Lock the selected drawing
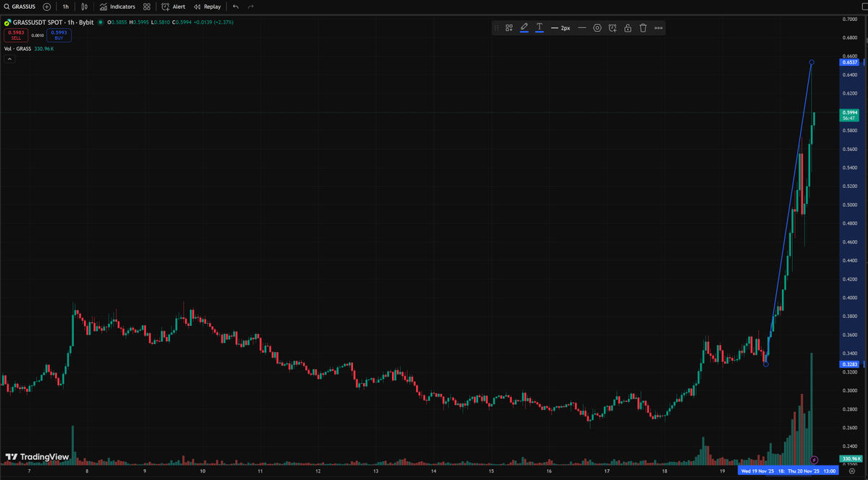Image resolution: width=868 pixels, height=480 pixels. coord(628,28)
